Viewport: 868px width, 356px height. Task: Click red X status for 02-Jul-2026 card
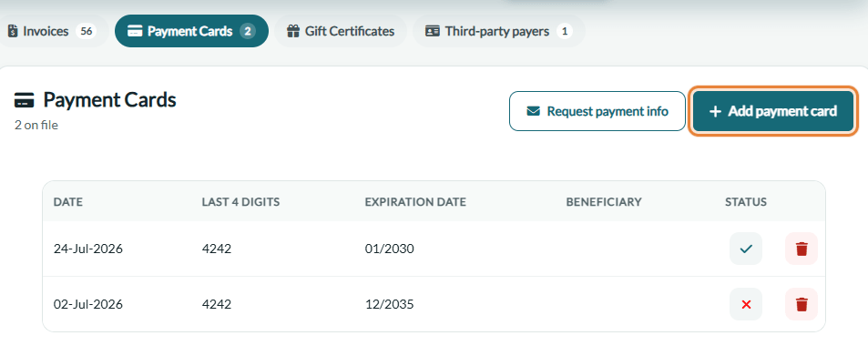[x=746, y=304]
